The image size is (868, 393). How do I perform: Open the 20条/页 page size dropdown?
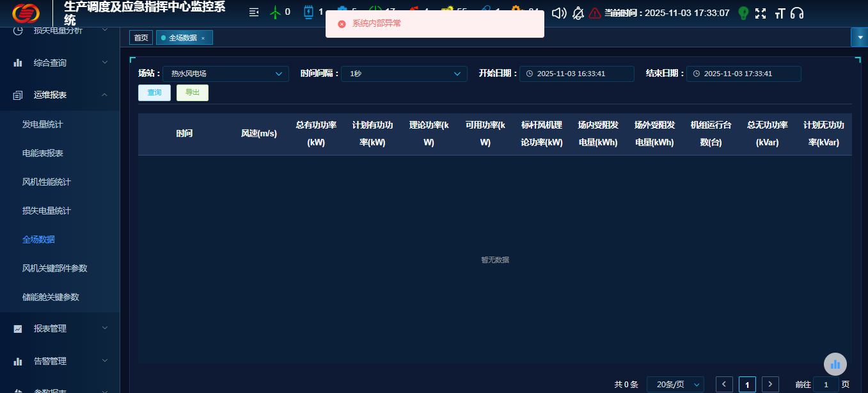pos(675,384)
